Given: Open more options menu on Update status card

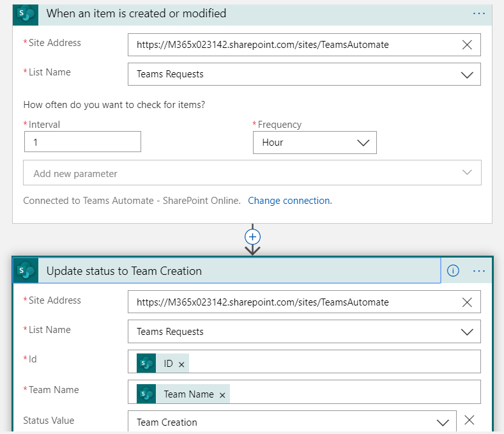Looking at the screenshot, I should point(479,271).
